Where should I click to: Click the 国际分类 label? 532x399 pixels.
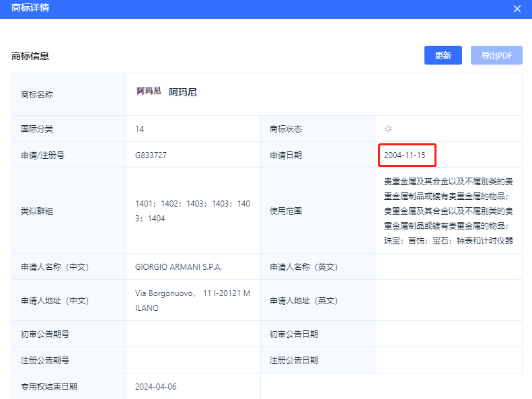[37, 129]
